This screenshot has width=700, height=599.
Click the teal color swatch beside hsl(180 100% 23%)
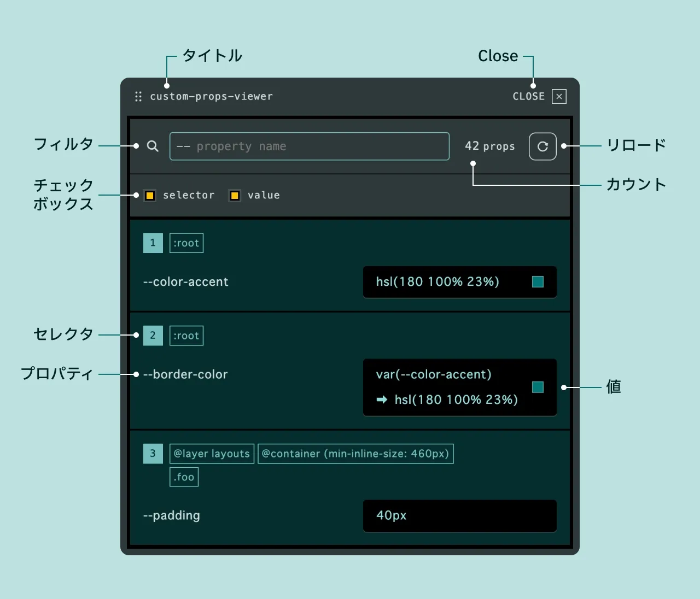[x=538, y=282]
